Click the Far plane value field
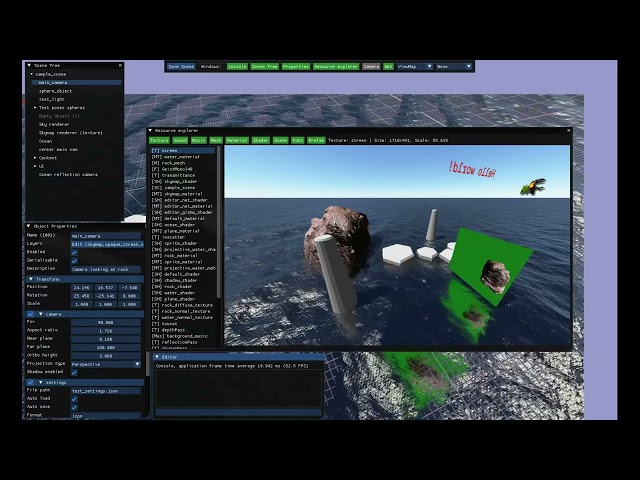Screen dimensions: 640x480 (x=106, y=348)
